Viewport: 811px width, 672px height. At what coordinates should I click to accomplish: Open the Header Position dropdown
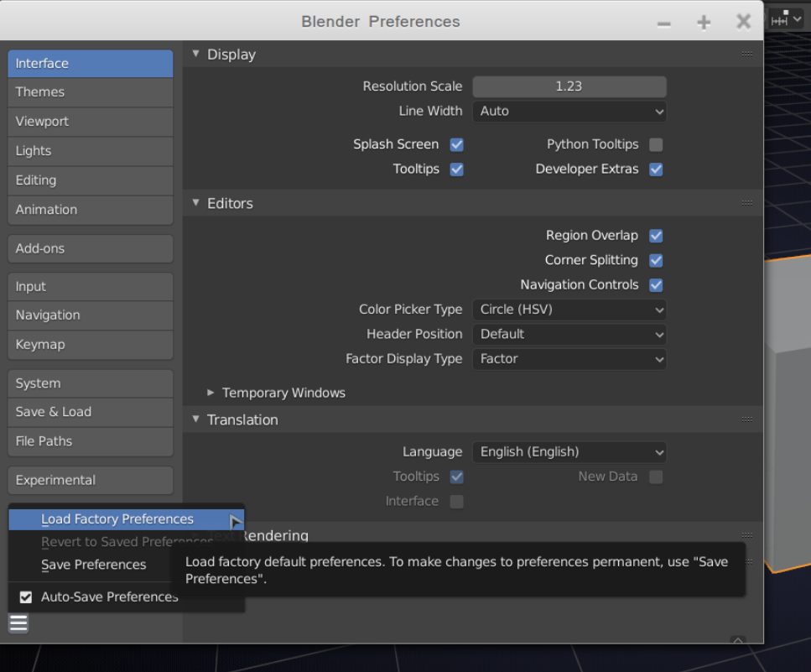pos(569,334)
